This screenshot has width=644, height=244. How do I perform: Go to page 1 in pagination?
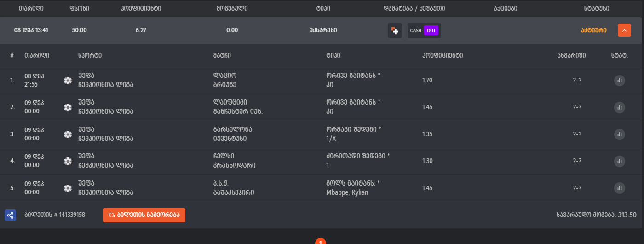tap(321, 242)
